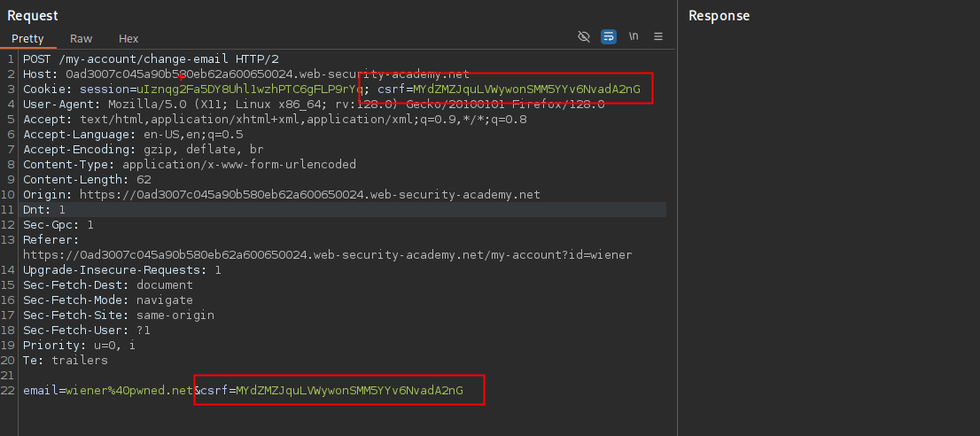Open the hamburger options menu

pos(658,36)
